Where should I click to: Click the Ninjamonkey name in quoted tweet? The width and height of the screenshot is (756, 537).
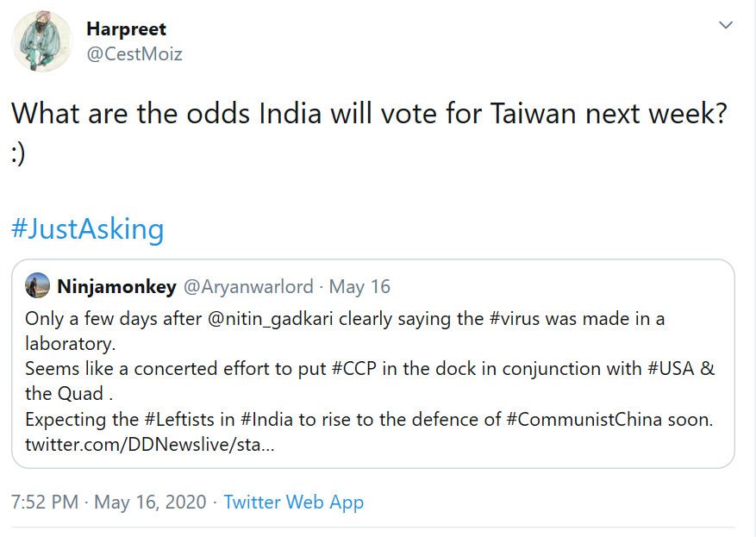116,286
